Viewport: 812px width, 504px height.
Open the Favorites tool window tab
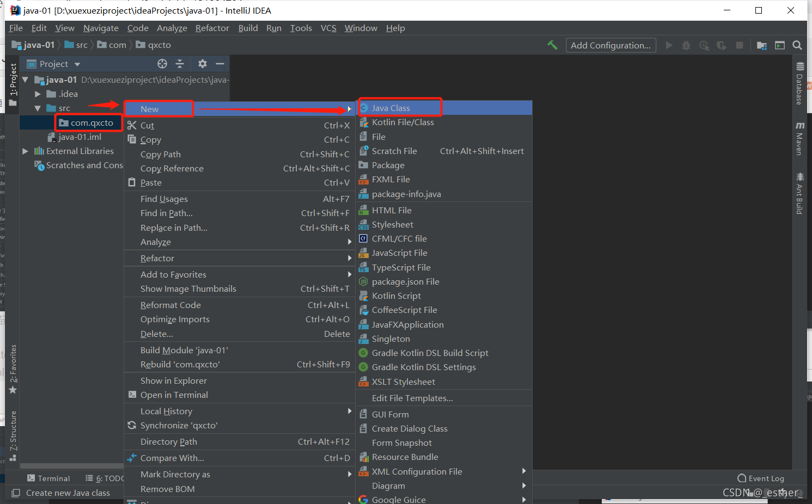(13, 369)
